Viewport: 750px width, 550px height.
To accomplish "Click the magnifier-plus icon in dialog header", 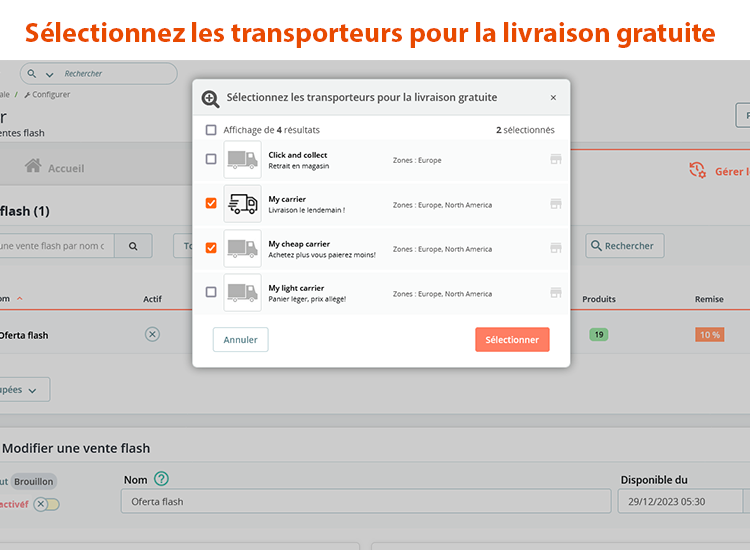I will pyautogui.click(x=210, y=99).
